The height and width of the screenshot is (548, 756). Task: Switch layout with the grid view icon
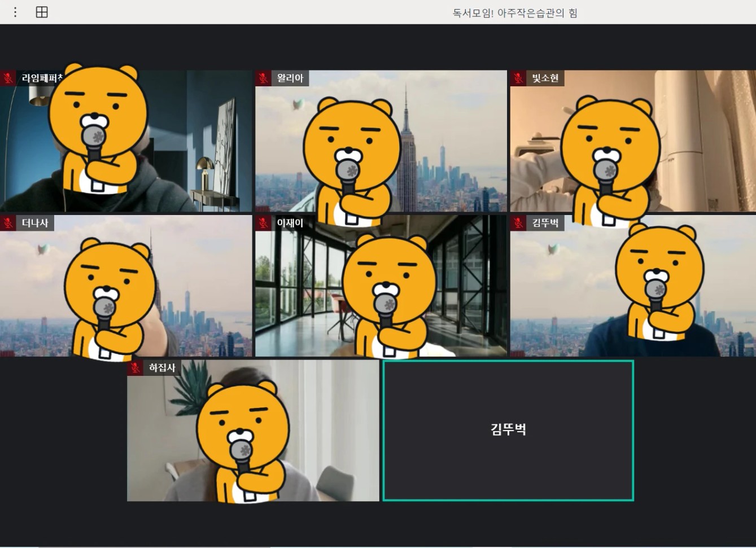click(42, 12)
